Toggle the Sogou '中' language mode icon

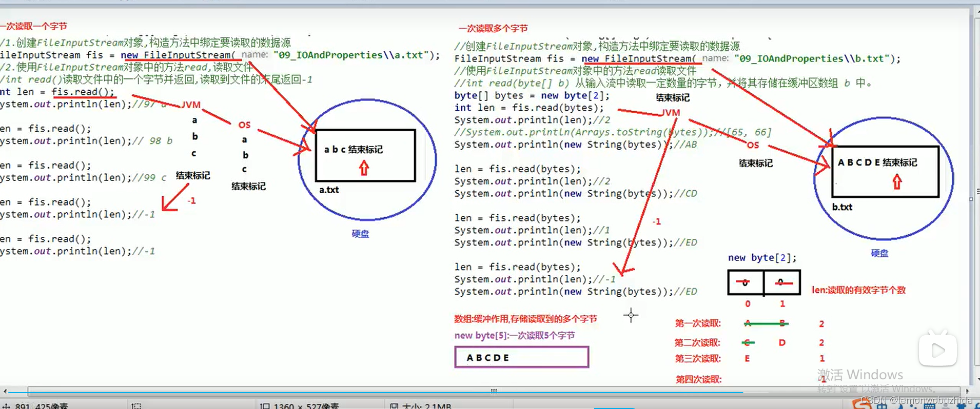coord(882,405)
